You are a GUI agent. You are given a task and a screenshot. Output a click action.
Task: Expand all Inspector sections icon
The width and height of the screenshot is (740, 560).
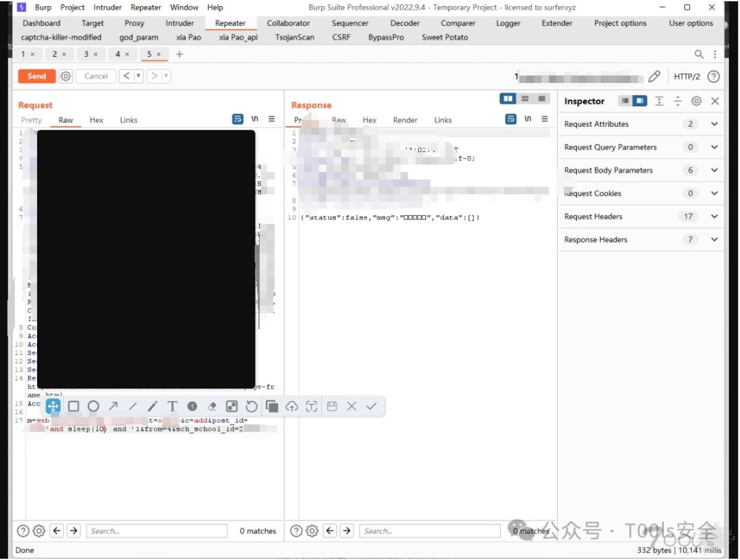point(659,101)
